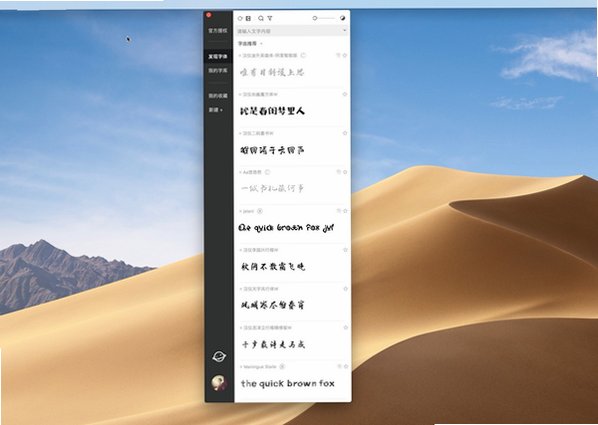Expand the arrow above 犹是春闺梦里人 preview
This screenshot has height=425, width=598.
240,95
